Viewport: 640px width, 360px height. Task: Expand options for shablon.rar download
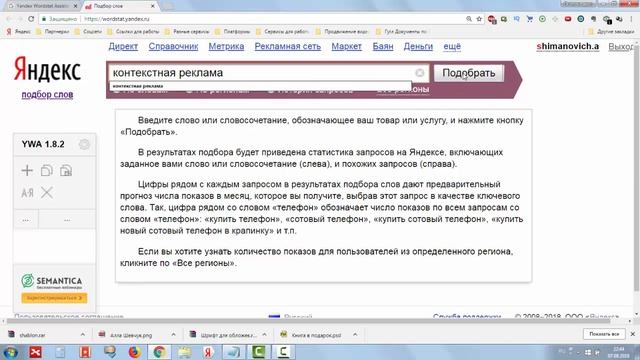click(83, 335)
